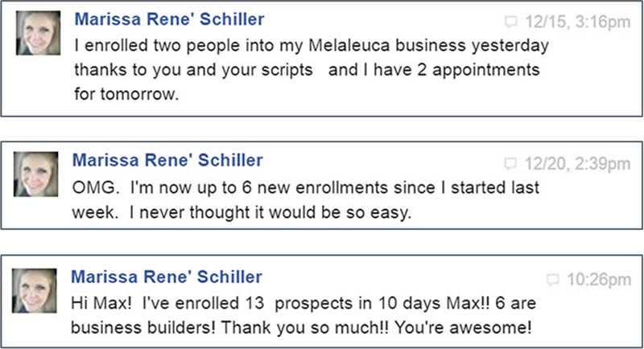
Task: Click the comment icon beside 10:26pm
Action: (553, 280)
